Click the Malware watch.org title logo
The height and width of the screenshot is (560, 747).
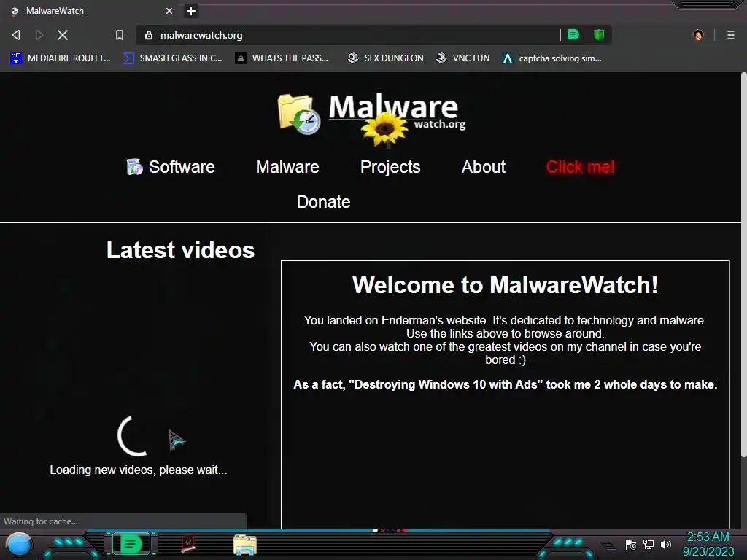click(x=397, y=111)
